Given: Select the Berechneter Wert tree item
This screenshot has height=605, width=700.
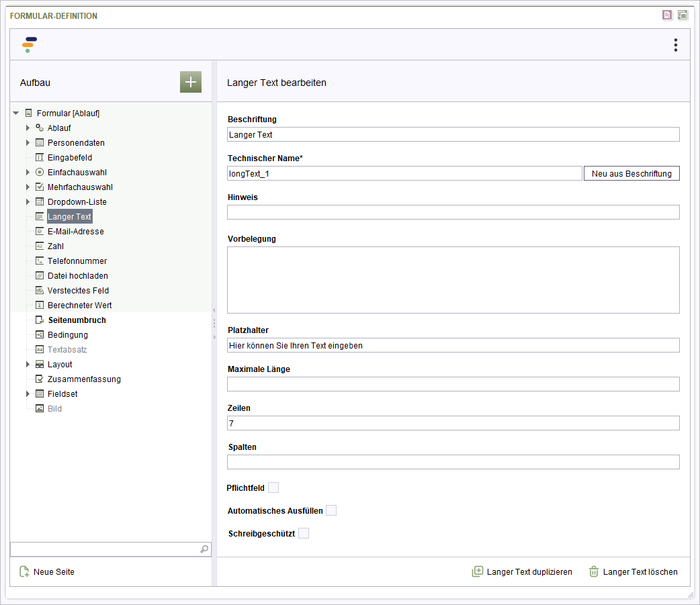Looking at the screenshot, I should (x=79, y=305).
